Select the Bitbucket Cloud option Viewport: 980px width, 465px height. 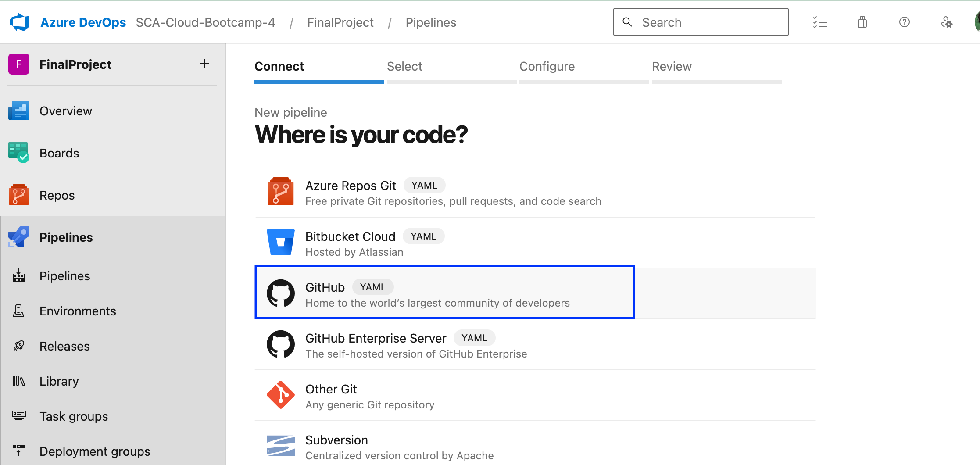point(351,242)
